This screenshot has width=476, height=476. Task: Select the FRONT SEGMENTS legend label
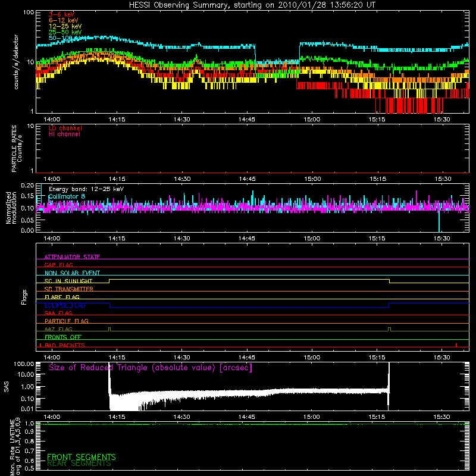pos(82,457)
